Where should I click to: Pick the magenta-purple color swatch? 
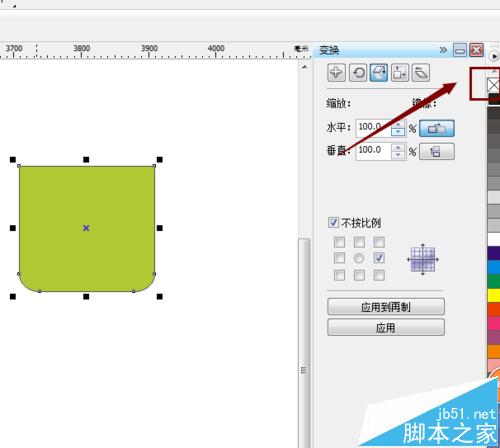tap(494, 337)
